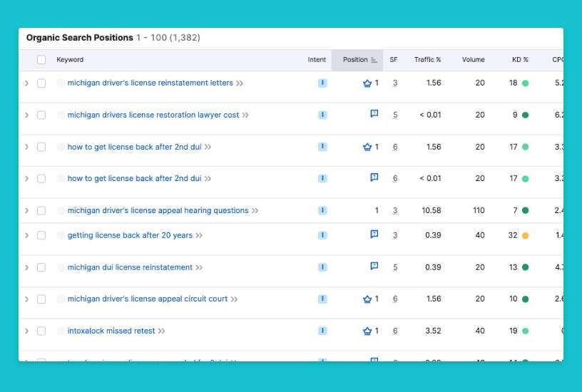This screenshot has width=582, height=392.
Task: Sort by the KD % column header
Action: pos(520,60)
